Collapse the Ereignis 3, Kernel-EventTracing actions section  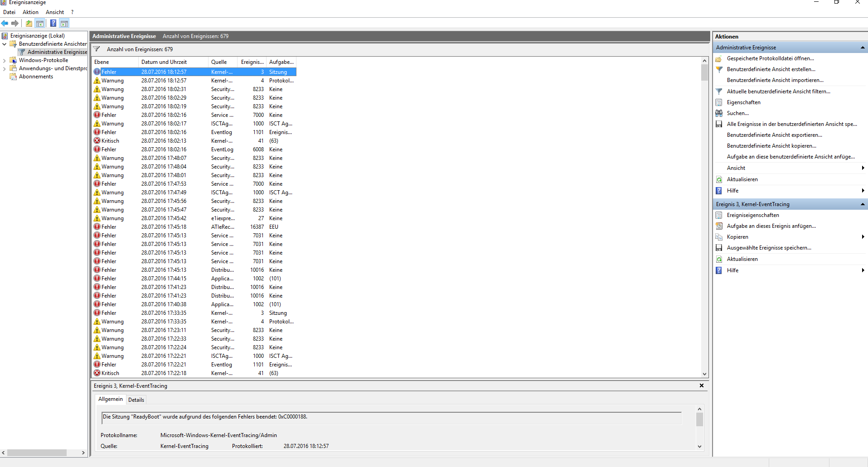pos(863,204)
